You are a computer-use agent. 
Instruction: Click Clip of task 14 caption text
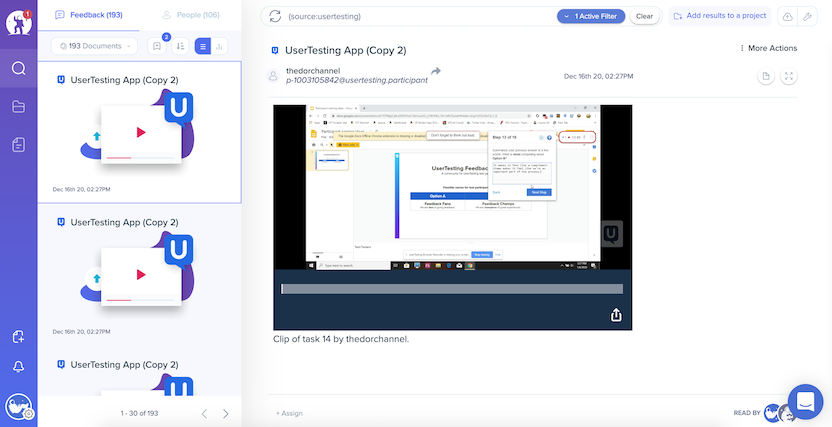(341, 339)
